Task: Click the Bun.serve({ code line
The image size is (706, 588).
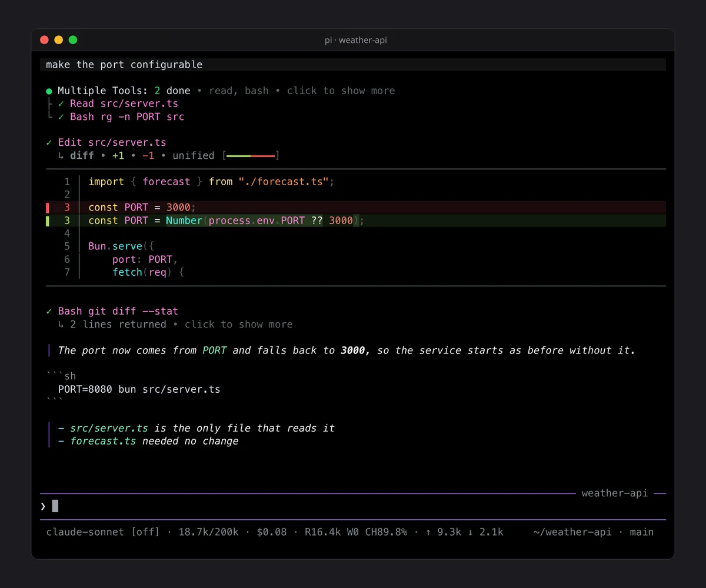Action: pyautogui.click(x=121, y=246)
